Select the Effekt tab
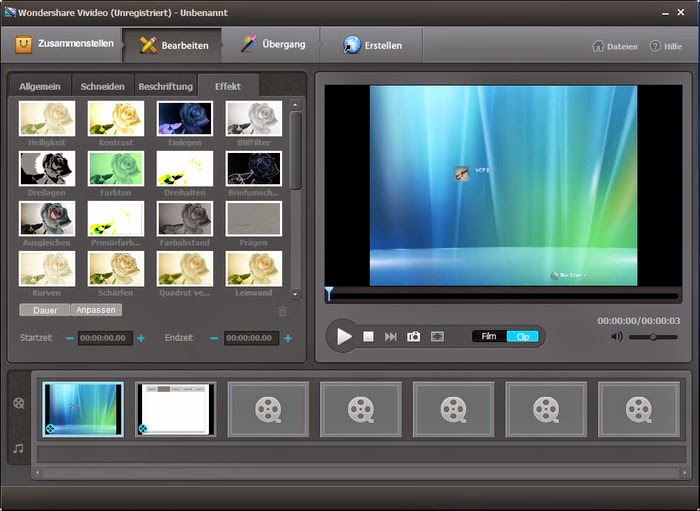The width and height of the screenshot is (700, 511). (228, 86)
